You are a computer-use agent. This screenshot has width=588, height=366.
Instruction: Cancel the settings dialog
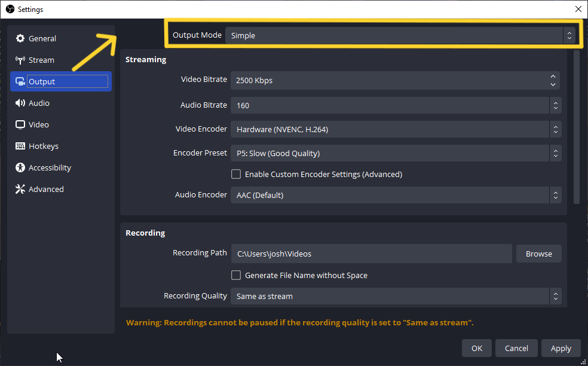point(516,348)
